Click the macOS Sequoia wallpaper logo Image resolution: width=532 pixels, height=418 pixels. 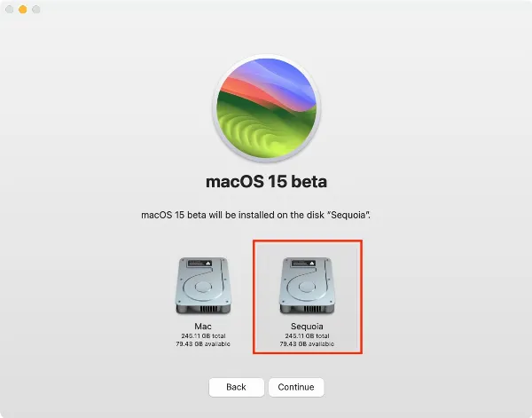[x=266, y=106]
